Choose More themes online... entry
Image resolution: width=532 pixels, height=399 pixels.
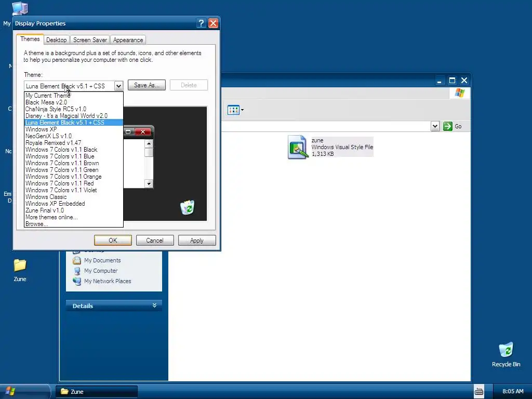tap(74, 217)
